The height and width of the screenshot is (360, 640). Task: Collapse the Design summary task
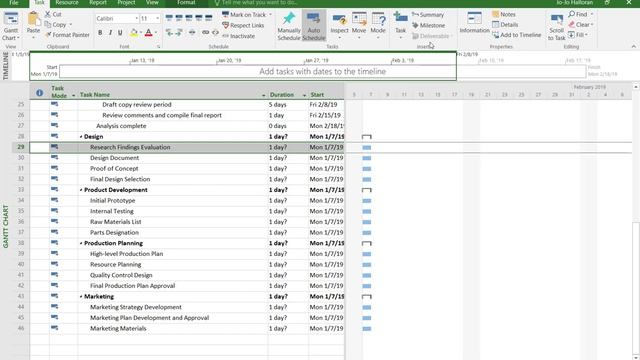(x=81, y=137)
